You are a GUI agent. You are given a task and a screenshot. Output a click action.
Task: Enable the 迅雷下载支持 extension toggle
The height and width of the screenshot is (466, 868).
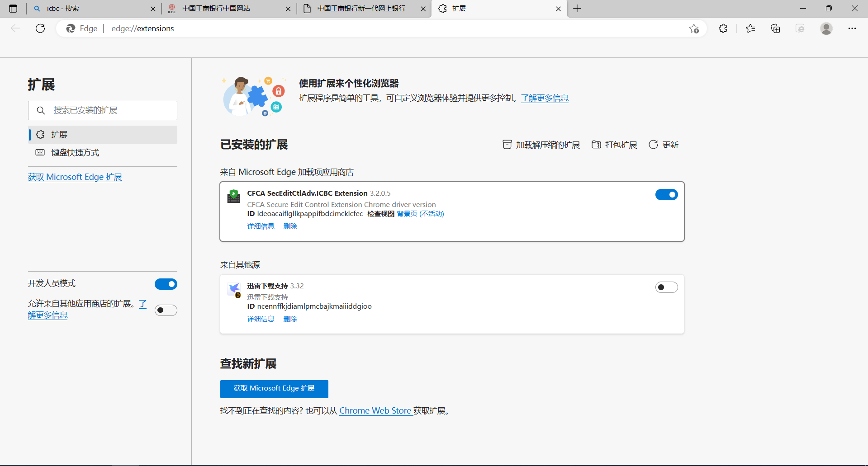[x=666, y=287]
